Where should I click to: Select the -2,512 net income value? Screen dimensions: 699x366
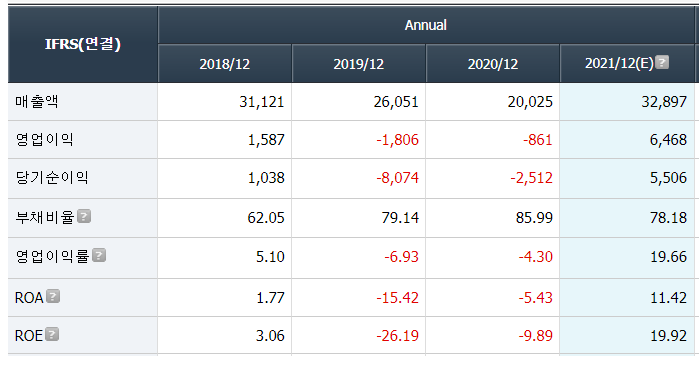point(532,178)
